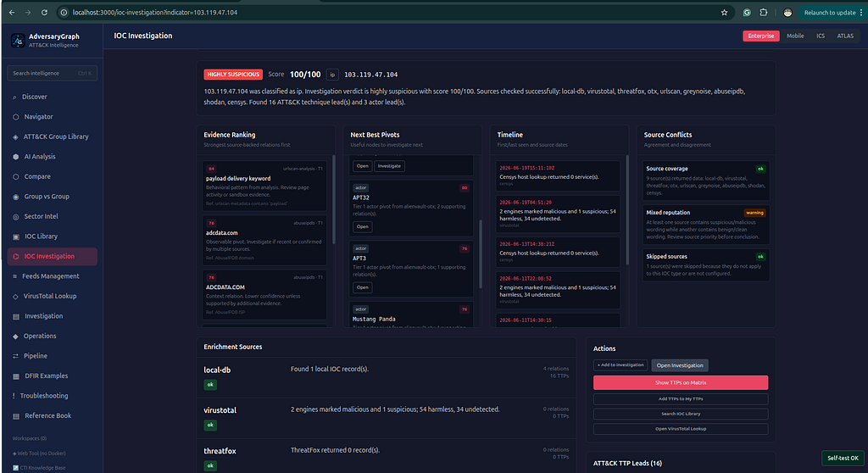Click the 103.119.47.104 indicator text

tap(371, 75)
